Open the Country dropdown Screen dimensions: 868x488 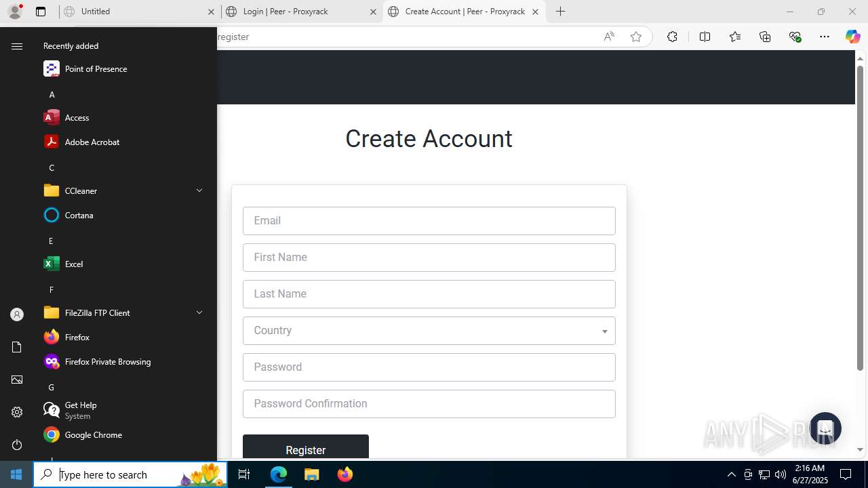pyautogui.click(x=429, y=331)
